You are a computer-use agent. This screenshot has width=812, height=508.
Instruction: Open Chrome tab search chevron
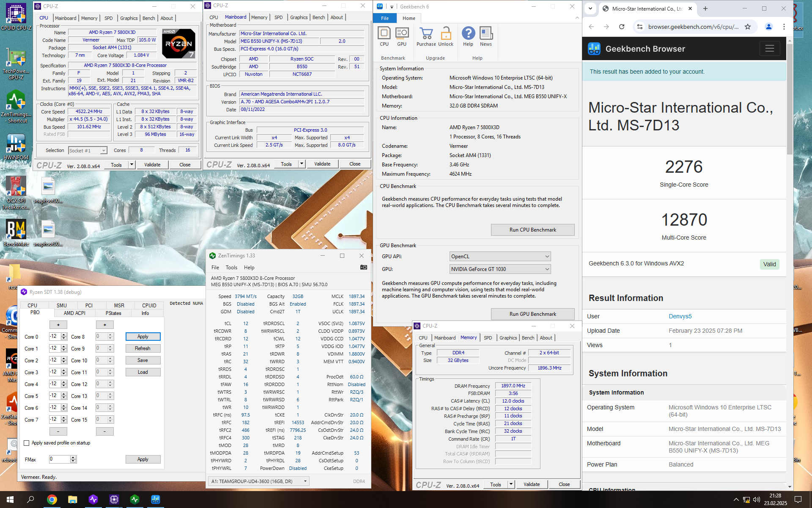click(590, 8)
